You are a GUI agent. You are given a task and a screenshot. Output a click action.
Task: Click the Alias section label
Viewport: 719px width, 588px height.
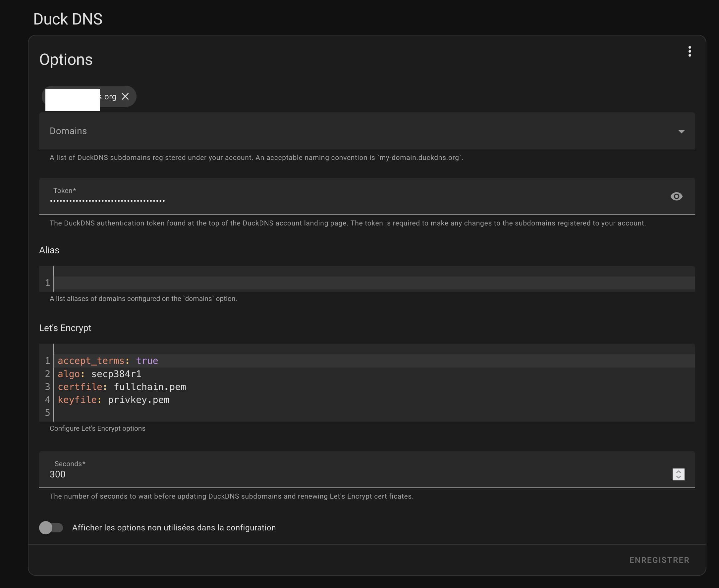coord(49,250)
